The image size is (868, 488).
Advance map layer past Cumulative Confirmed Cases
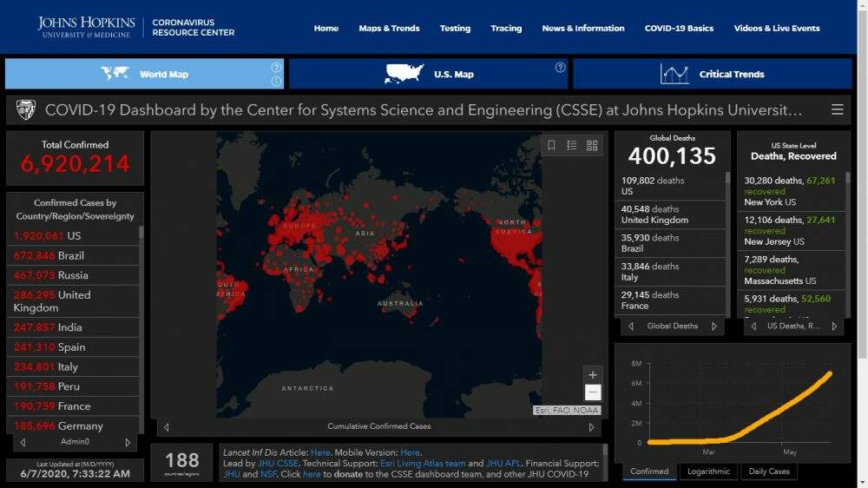point(592,427)
